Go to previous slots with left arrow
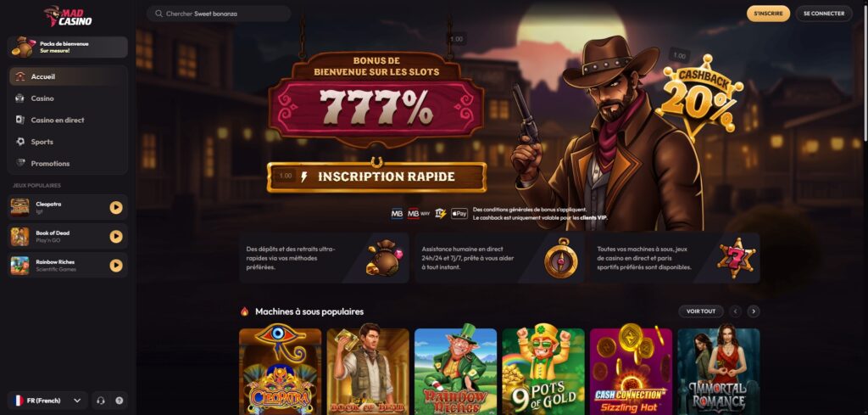Screen dimensions: 868x415 [735, 311]
